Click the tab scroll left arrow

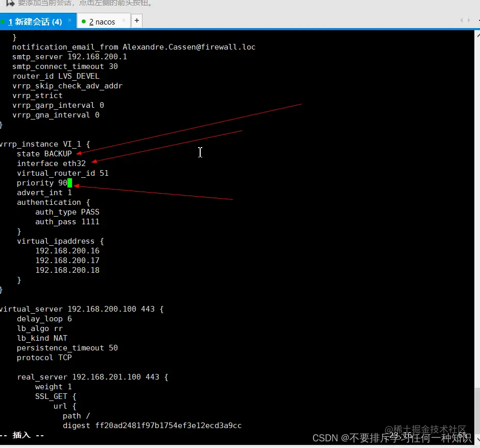pos(461,20)
